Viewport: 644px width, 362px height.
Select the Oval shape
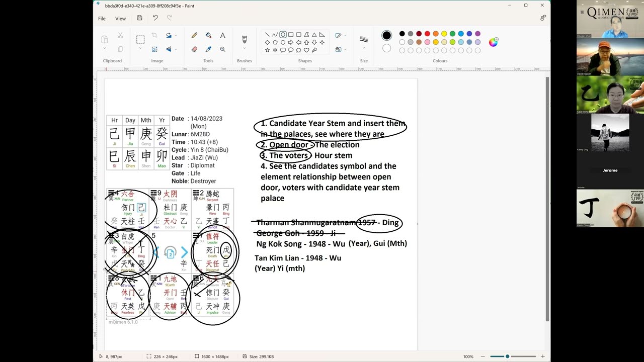(283, 35)
